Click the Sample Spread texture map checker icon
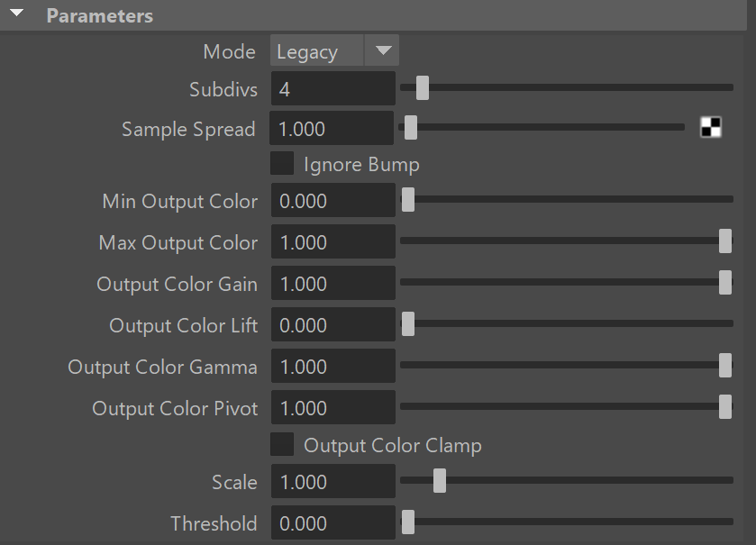 711,128
